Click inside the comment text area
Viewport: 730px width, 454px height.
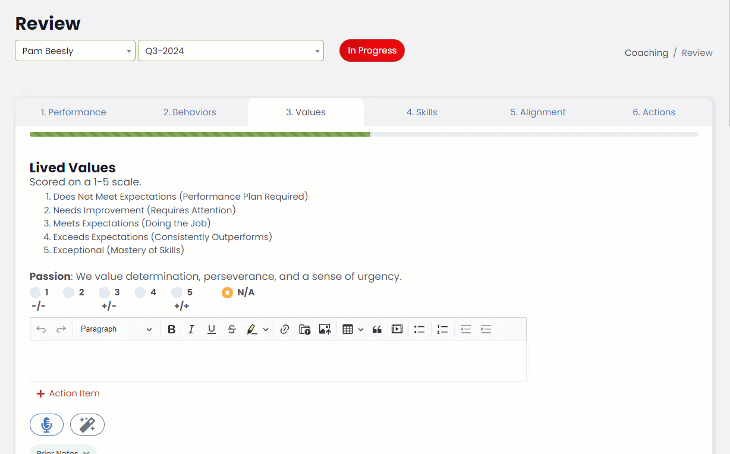pyautogui.click(x=278, y=360)
